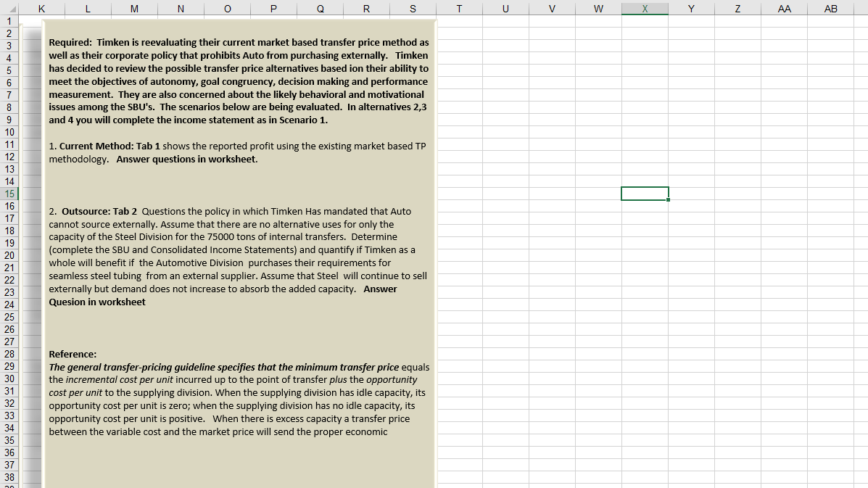Select row 38 header

(x=9, y=477)
